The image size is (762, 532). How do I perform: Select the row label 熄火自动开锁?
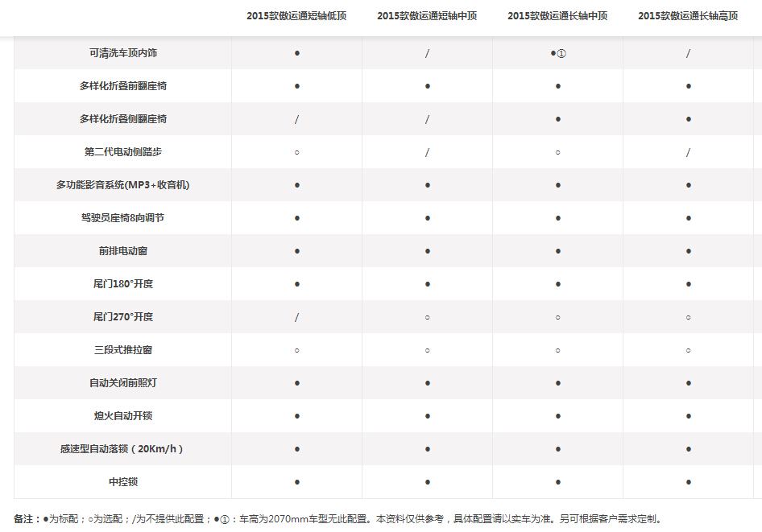123,416
